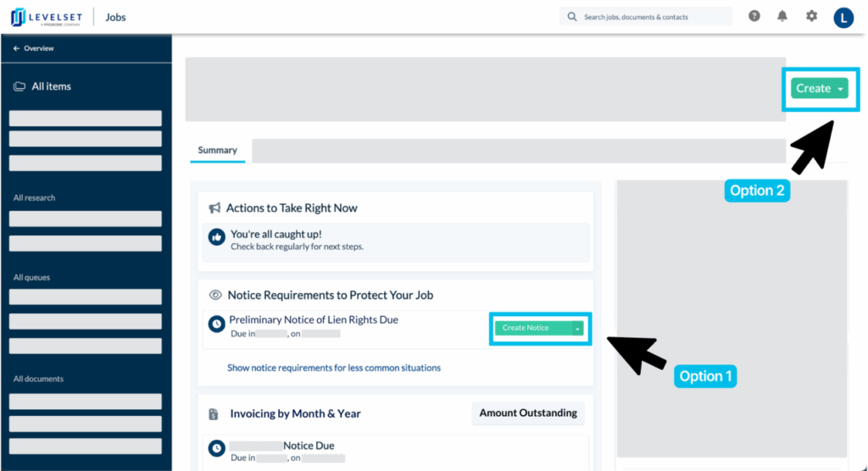The height and width of the screenshot is (471, 868).
Task: Click the Levelset logo
Action: [48, 17]
